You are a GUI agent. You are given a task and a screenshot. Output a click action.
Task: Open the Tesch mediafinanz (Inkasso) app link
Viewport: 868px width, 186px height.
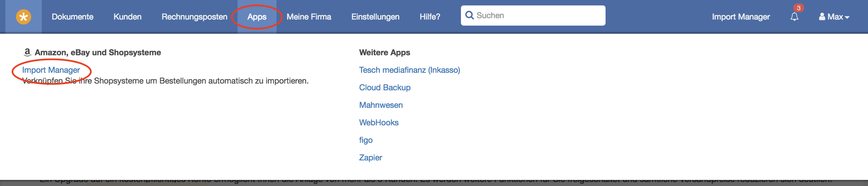pos(409,70)
